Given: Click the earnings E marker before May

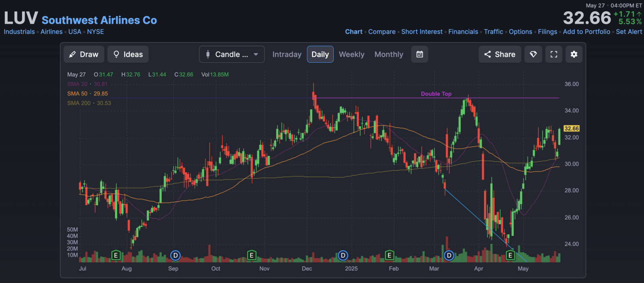Looking at the screenshot, I should (510, 255).
